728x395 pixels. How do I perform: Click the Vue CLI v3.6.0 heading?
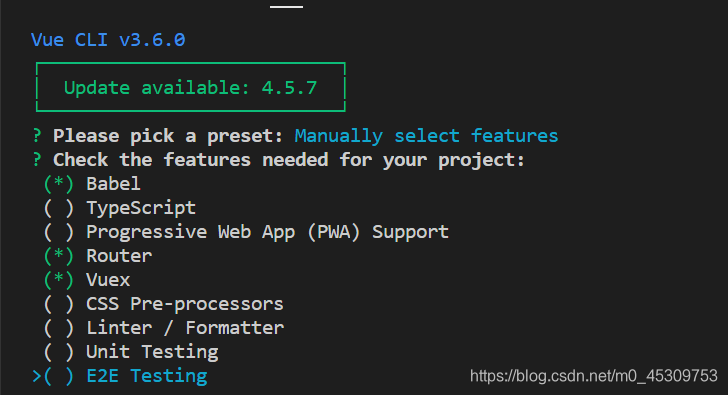coord(108,40)
